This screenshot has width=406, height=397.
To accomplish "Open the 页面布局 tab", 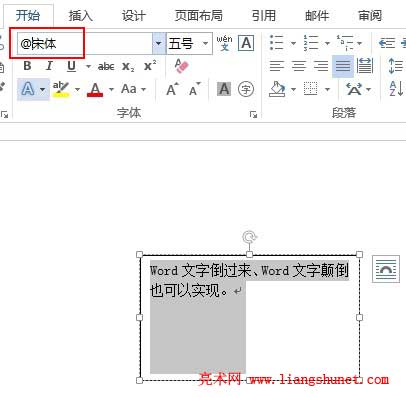I will click(x=199, y=16).
